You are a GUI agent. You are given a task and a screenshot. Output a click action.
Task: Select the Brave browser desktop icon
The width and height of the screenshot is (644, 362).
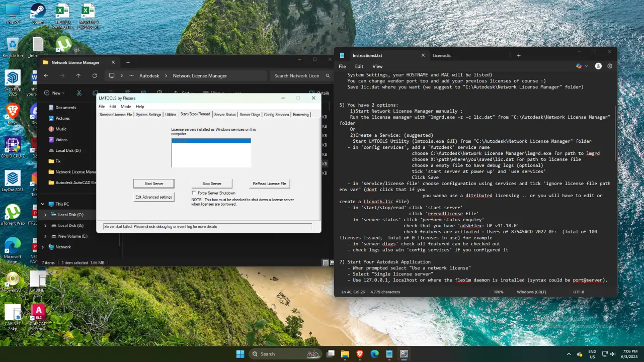click(13, 113)
